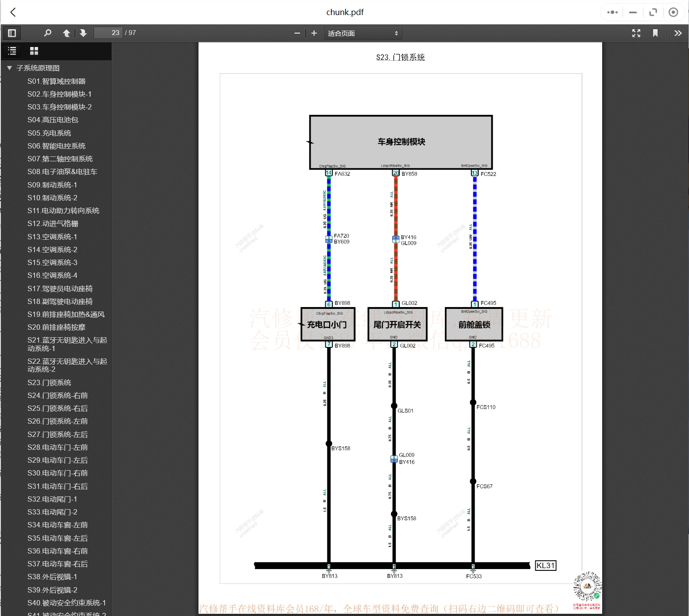689x616 pixels.
Task: Open outline item S23.门锁系统
Action: [x=49, y=382]
